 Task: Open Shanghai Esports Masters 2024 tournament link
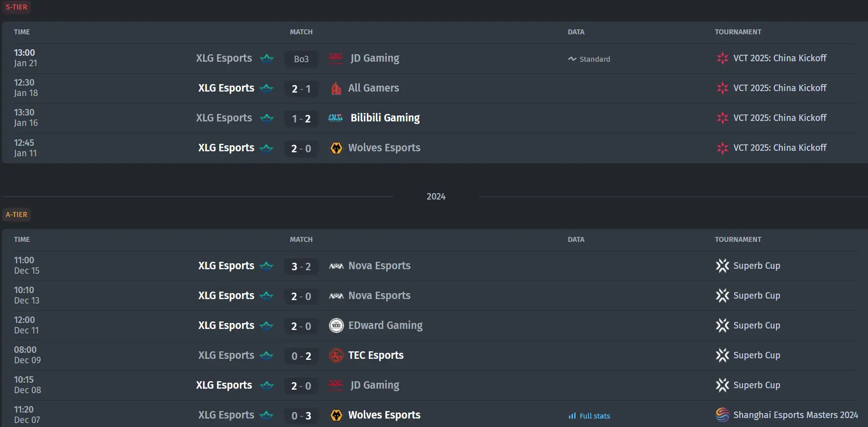tap(795, 415)
